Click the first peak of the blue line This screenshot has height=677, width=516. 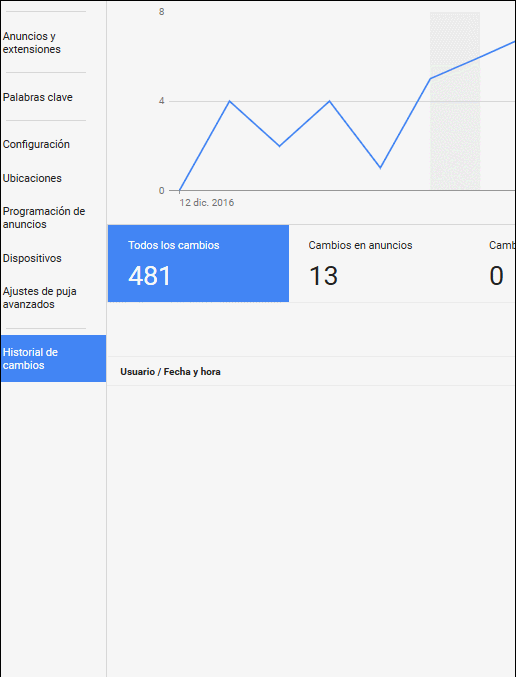coord(229,101)
